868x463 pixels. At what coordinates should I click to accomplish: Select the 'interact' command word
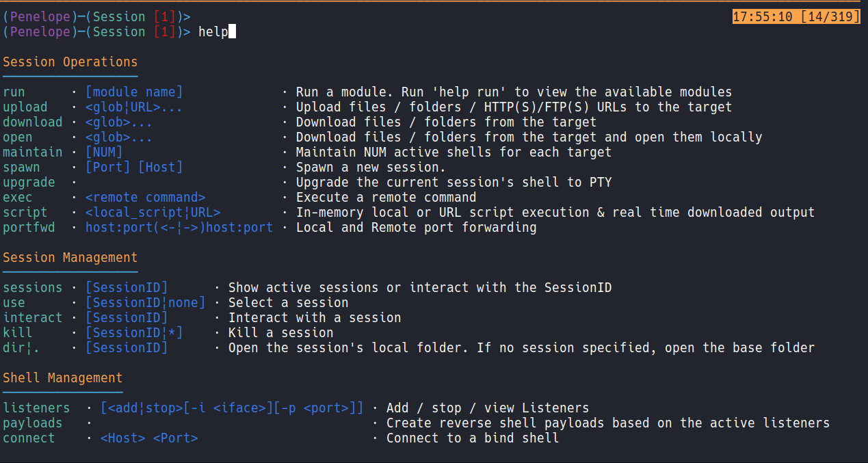pyautogui.click(x=32, y=318)
